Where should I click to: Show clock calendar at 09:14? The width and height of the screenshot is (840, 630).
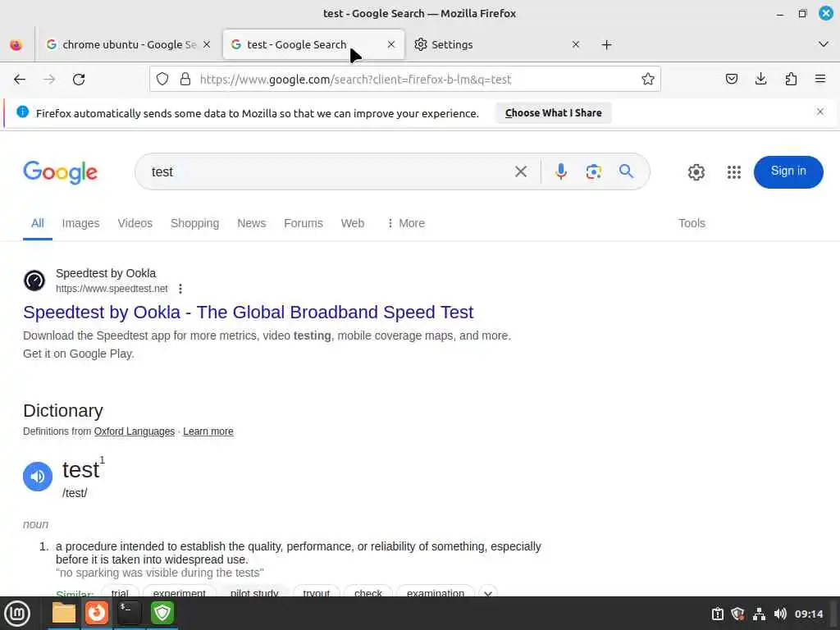(808, 614)
